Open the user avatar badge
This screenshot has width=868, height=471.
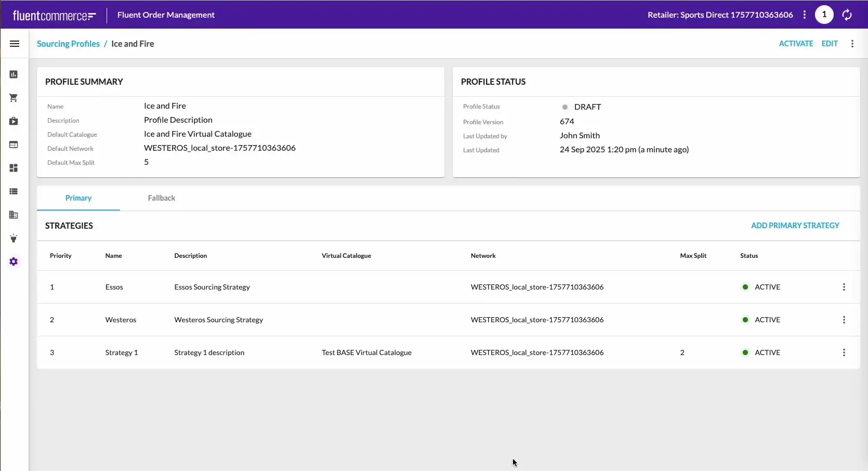pyautogui.click(x=824, y=15)
